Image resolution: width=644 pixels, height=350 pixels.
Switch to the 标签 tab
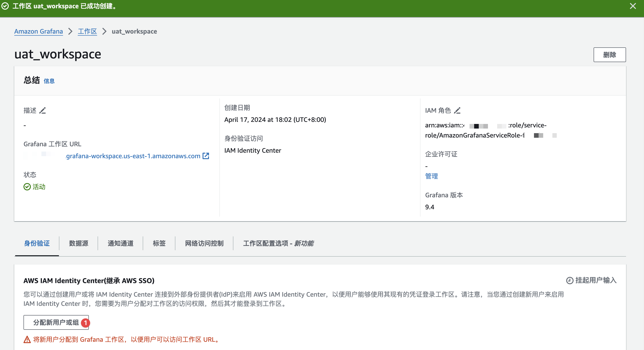(159, 243)
